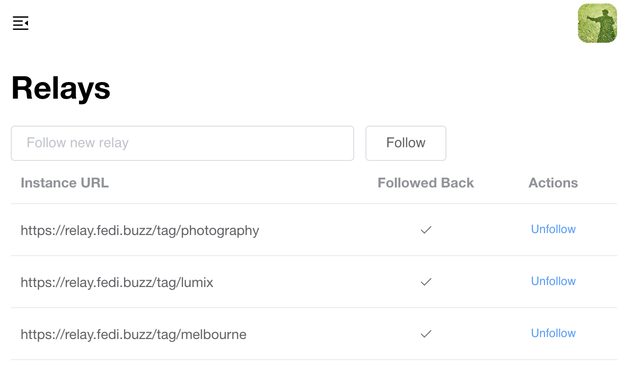Unfollow the photography tag relay
This screenshot has height=369, width=624.
coord(553,229)
